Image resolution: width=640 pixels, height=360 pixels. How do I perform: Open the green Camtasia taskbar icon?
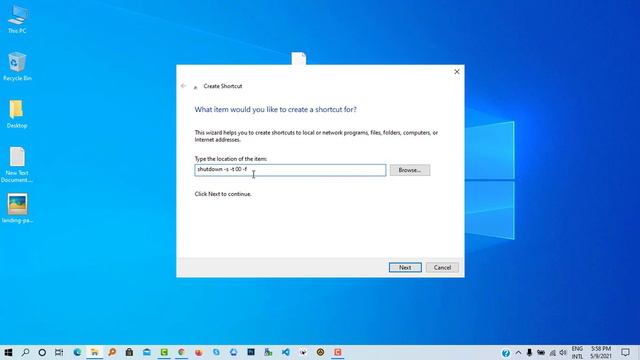[x=164, y=352]
